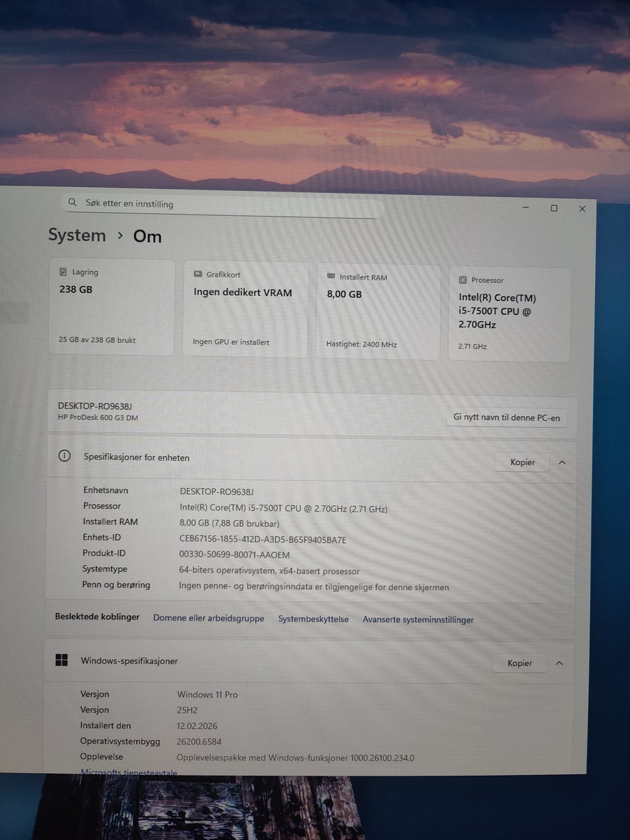Collapse the Spesifikasjoner for enheten section
The width and height of the screenshot is (630, 840).
562,463
